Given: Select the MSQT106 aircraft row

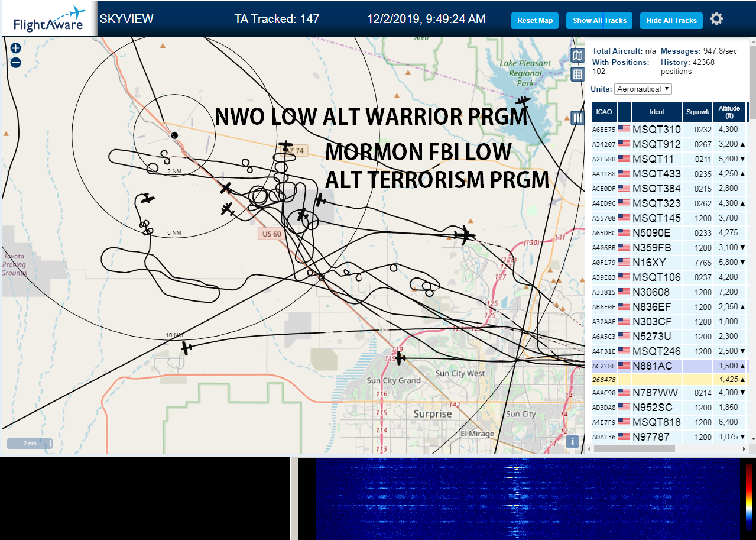Looking at the screenshot, I should pyautogui.click(x=670, y=277).
